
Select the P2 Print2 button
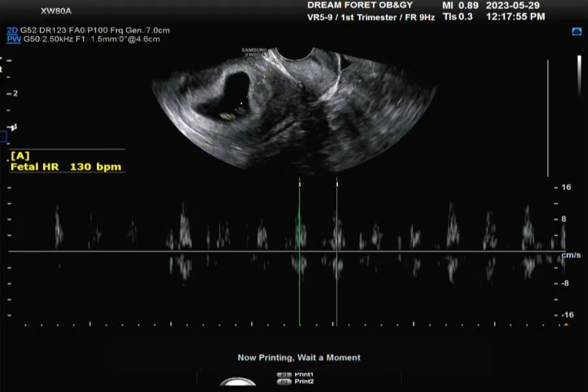tap(295, 382)
